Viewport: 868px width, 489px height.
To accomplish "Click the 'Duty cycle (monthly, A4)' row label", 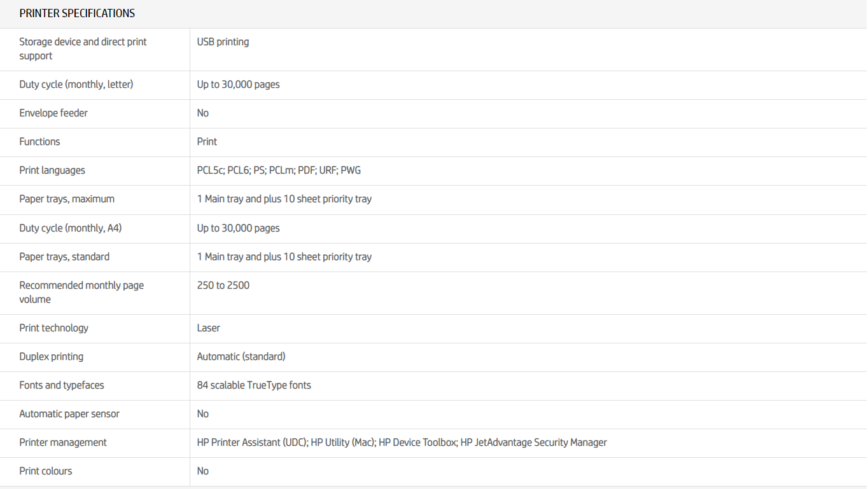I will tap(70, 228).
